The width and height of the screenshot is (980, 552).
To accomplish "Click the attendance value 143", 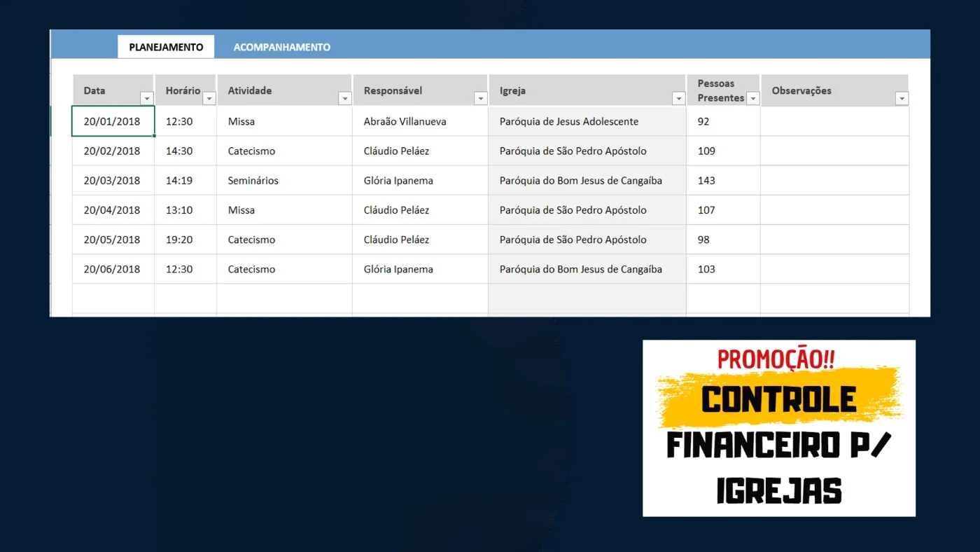I will coord(723,180).
